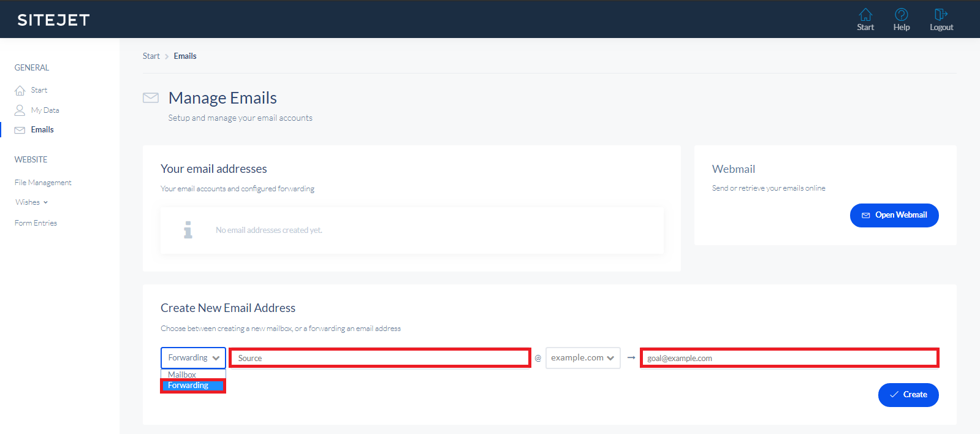Navigate to Form Entries in sidebar
The image size is (980, 434).
[36, 223]
